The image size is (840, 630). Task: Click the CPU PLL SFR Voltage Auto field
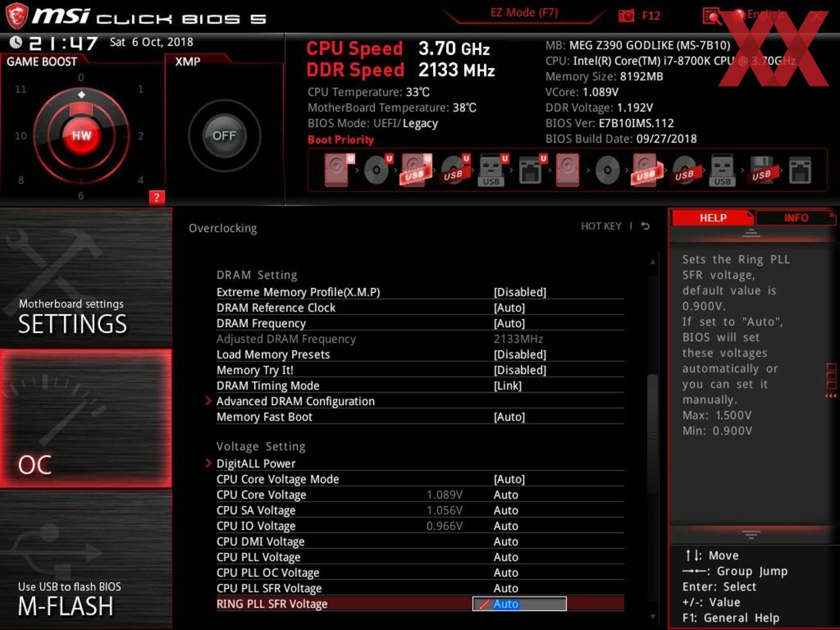506,588
